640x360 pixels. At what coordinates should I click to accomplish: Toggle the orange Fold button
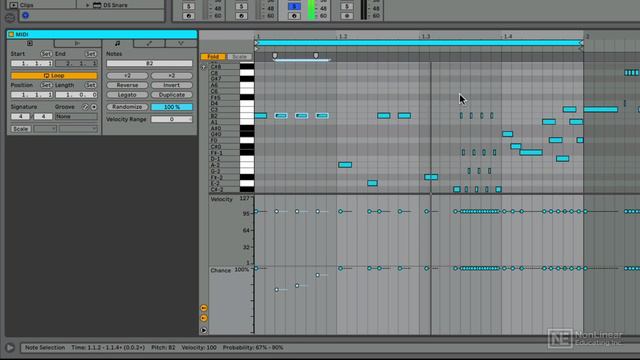(213, 57)
